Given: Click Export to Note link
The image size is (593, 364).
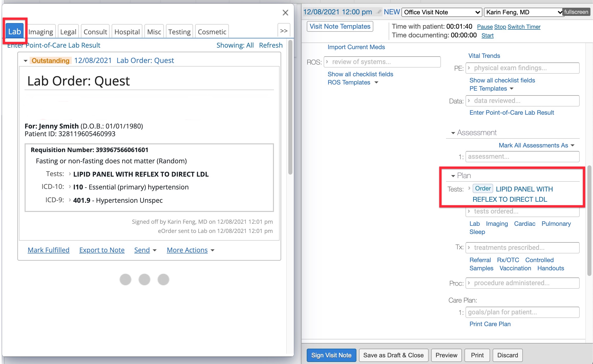Looking at the screenshot, I should (x=102, y=250).
